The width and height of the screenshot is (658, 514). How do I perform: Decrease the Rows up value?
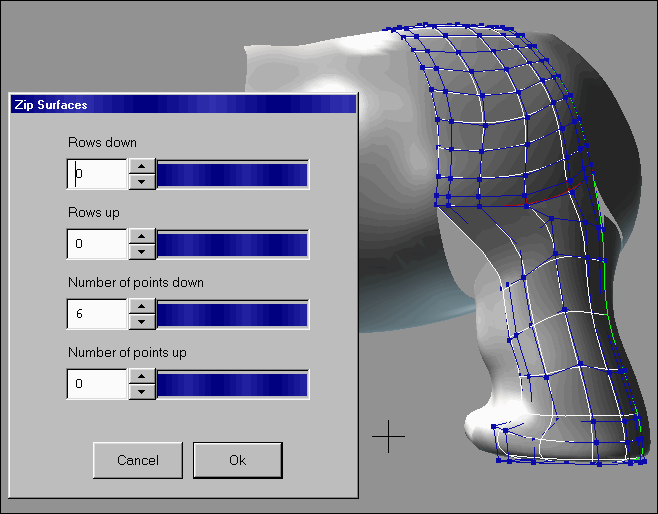(x=143, y=251)
